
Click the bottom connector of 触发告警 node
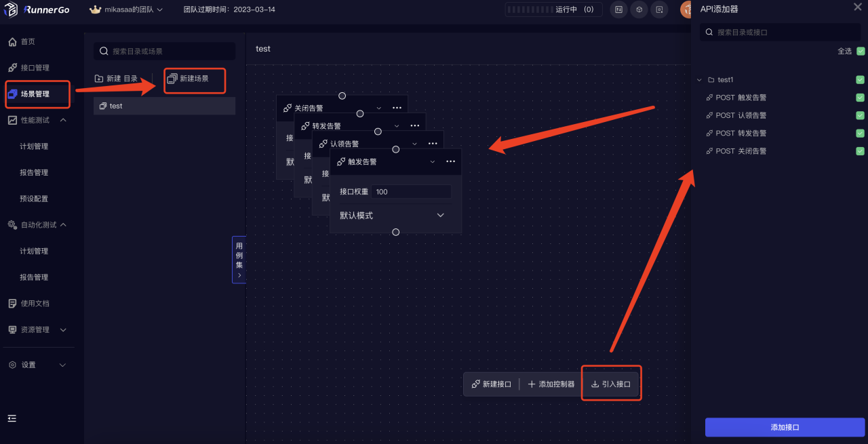coord(396,233)
